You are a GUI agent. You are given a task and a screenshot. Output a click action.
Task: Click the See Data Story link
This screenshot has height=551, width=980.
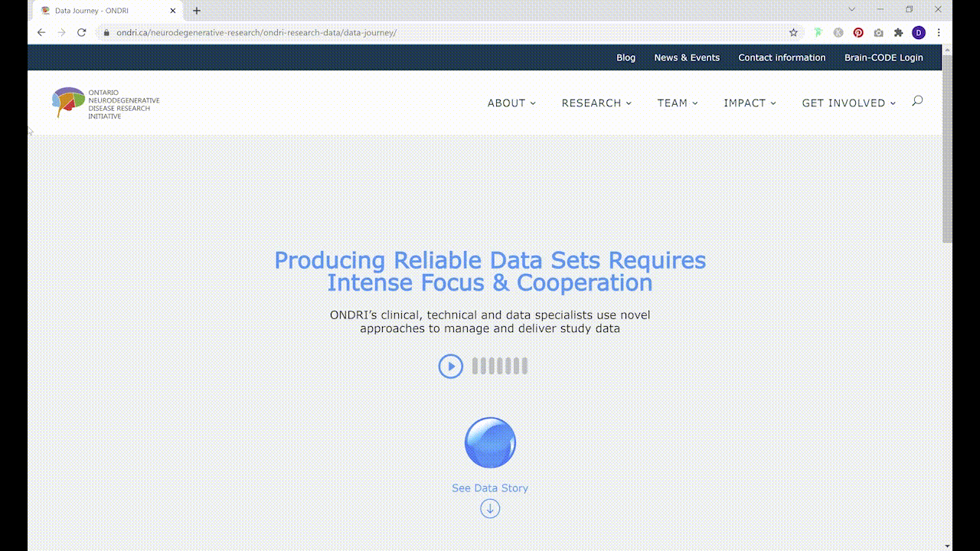490,488
